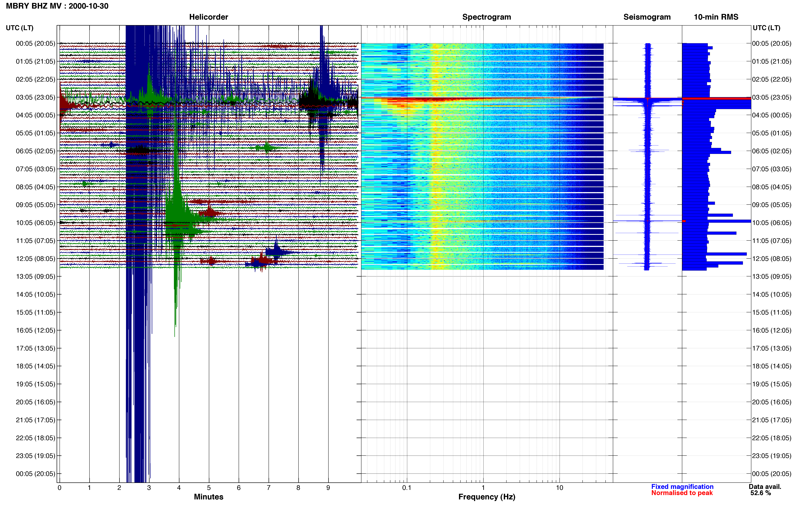Viewport: 812px width, 508px height.
Task: Click the Spectrogram panel title
Action: point(487,17)
